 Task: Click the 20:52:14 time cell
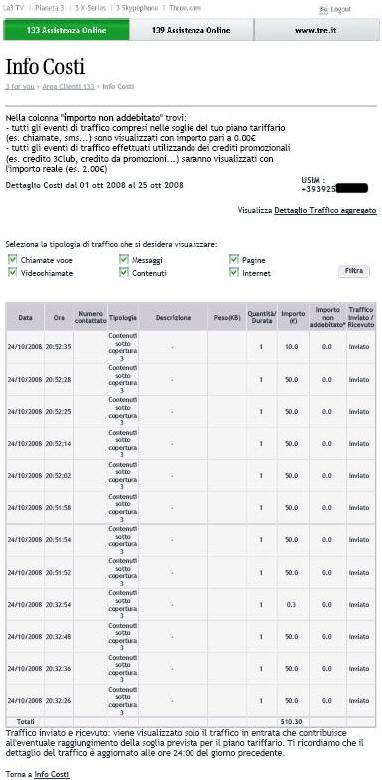[59, 443]
